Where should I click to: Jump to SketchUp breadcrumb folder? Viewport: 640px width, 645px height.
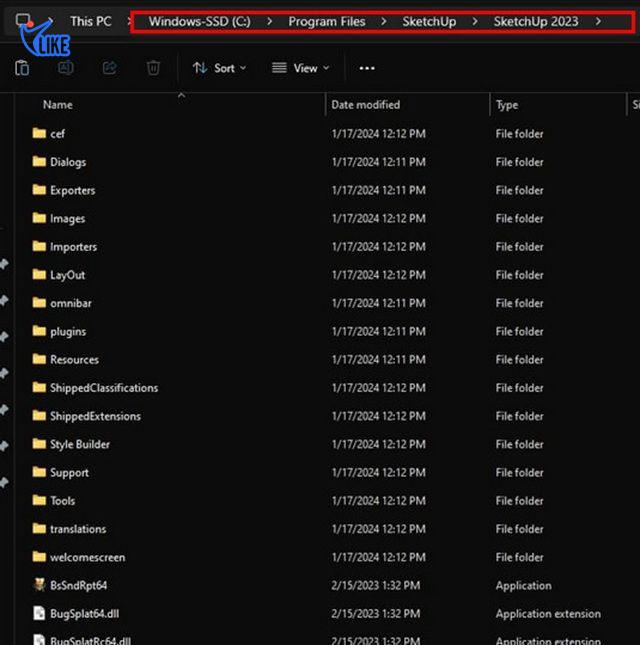pos(429,21)
